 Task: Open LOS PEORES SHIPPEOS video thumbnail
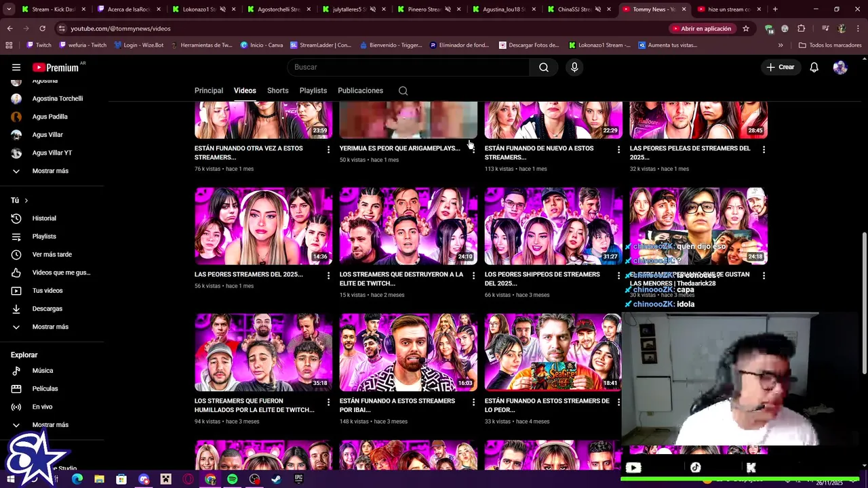[x=553, y=226]
